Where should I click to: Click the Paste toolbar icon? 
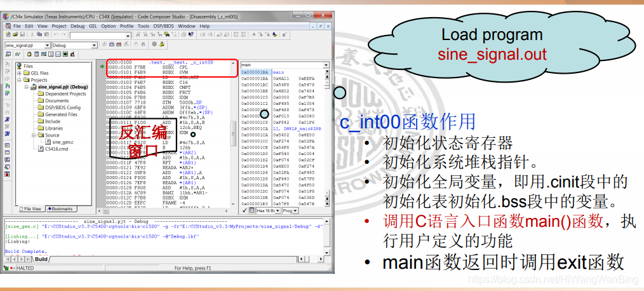coord(46,34)
